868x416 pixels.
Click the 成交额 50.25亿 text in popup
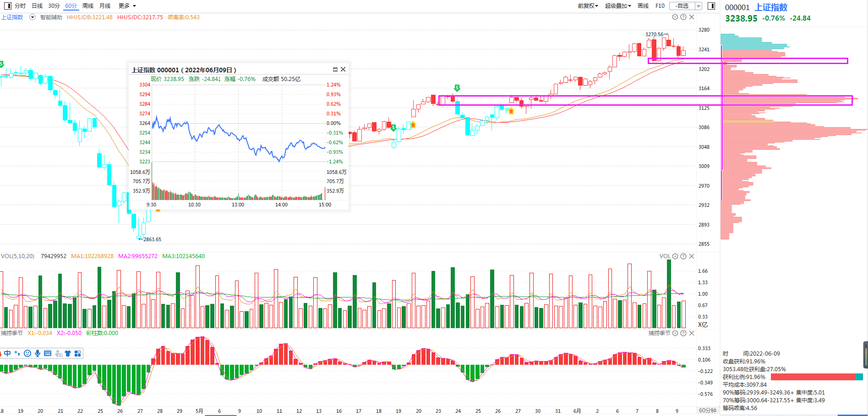pos(281,79)
